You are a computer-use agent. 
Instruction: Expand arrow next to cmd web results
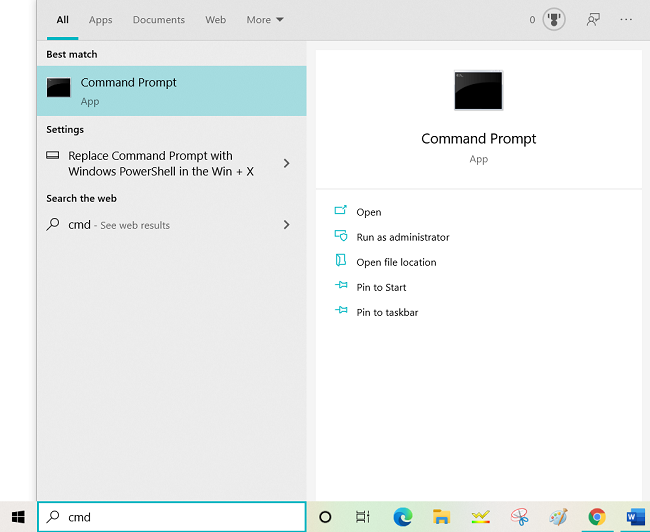click(x=286, y=225)
